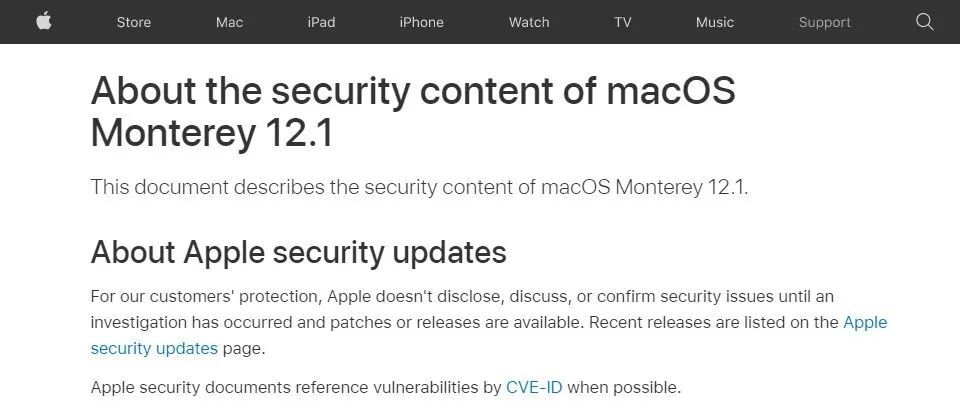
Task: Click the 'This document describes' intro sentence
Action: tap(419, 187)
